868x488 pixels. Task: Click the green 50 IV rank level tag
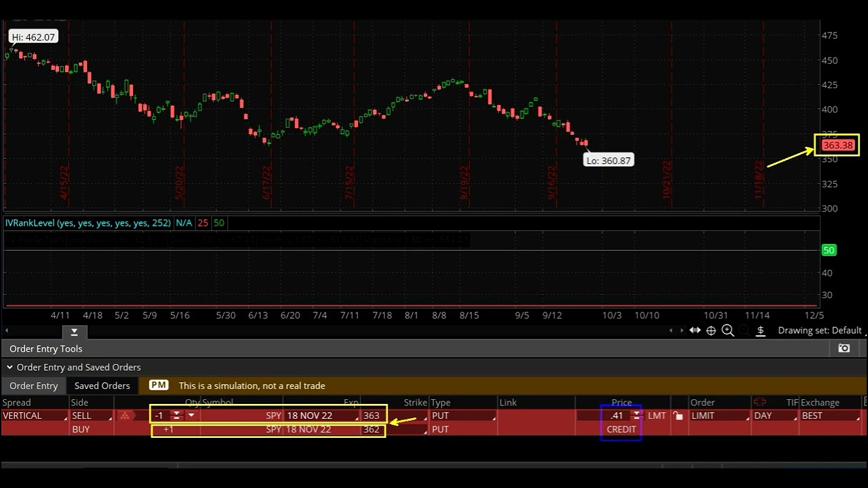coord(829,250)
